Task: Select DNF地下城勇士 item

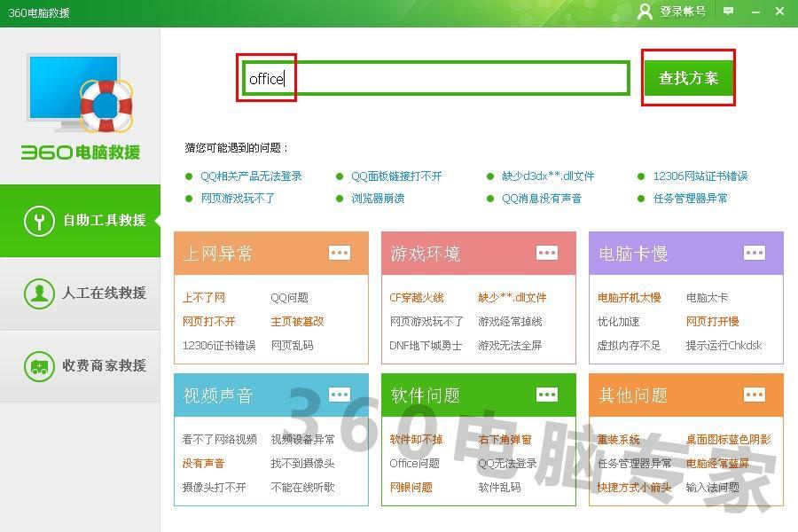Action: [426, 345]
